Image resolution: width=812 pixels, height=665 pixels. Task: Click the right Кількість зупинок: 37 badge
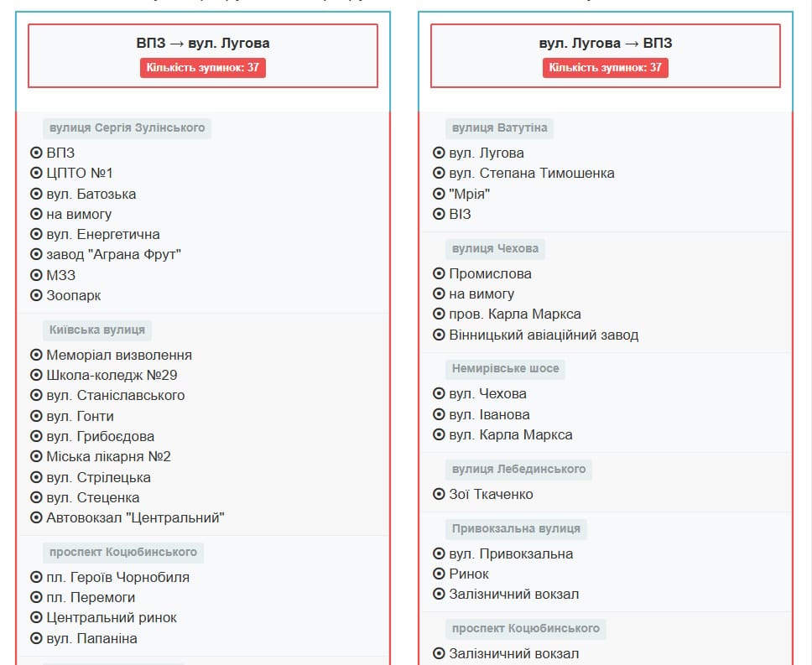coord(606,67)
